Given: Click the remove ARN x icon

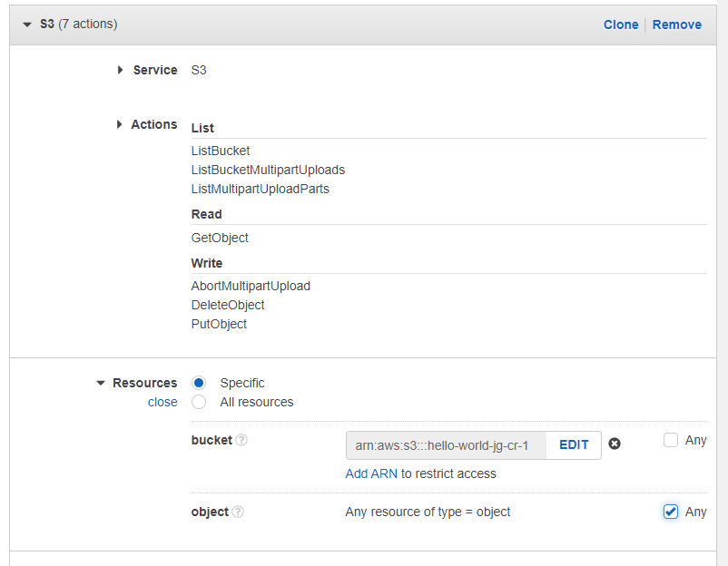Looking at the screenshot, I should 615,444.
